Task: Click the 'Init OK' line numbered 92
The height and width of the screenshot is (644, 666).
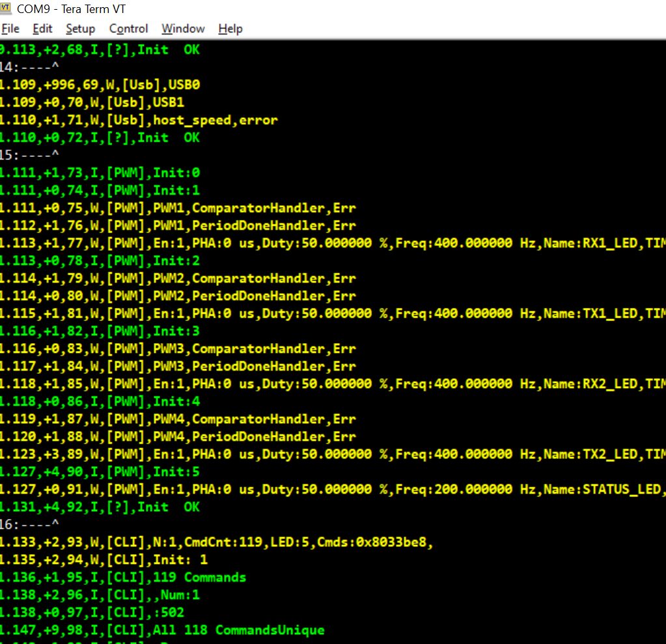Action: click(100, 507)
